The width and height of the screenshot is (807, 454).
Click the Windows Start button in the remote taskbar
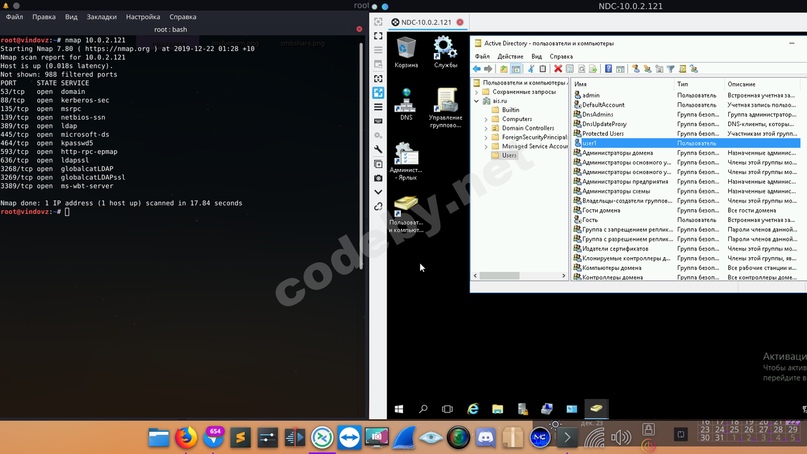tap(399, 409)
